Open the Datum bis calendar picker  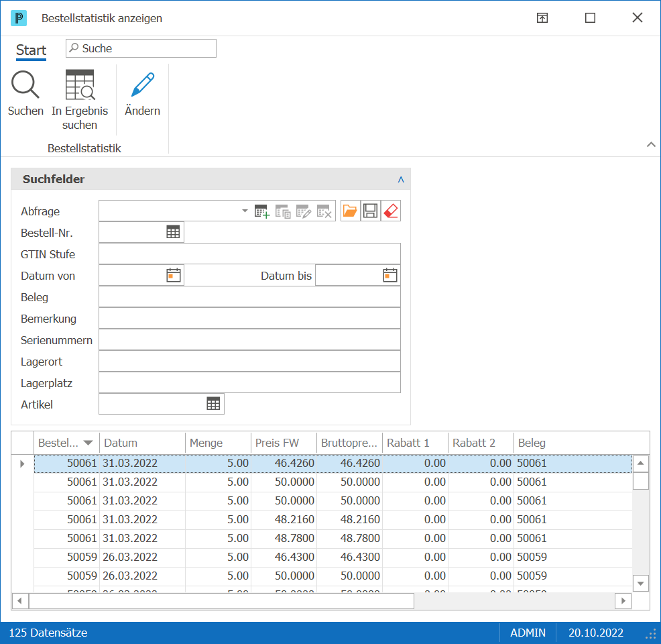pos(390,276)
